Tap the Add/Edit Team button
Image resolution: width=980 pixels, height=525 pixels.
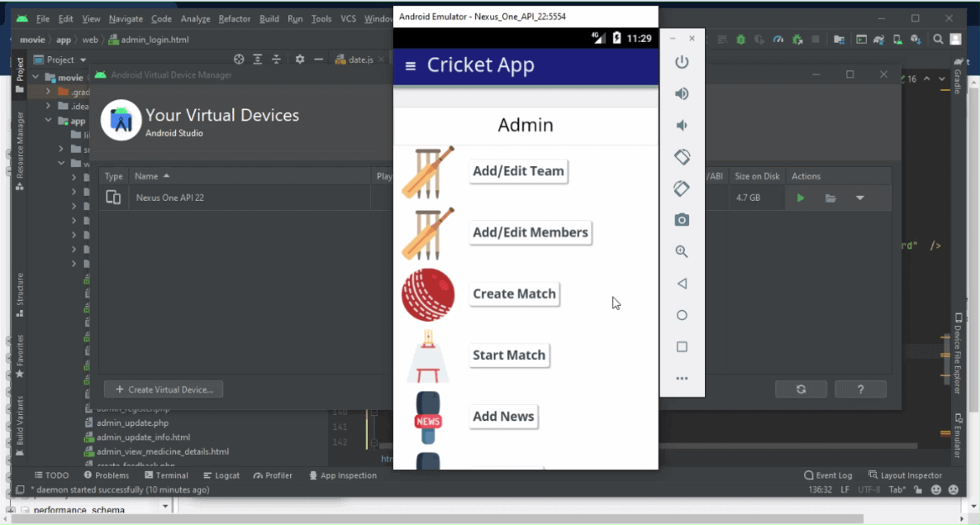[x=518, y=171]
